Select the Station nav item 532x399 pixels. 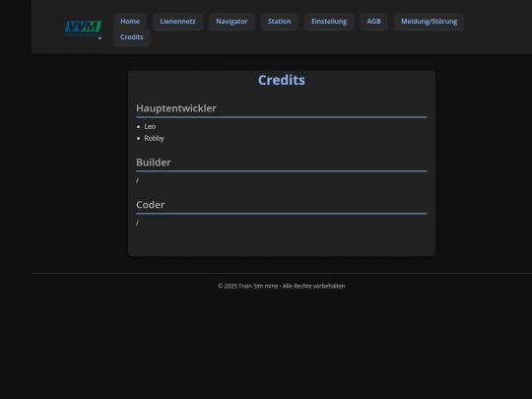coord(279,22)
